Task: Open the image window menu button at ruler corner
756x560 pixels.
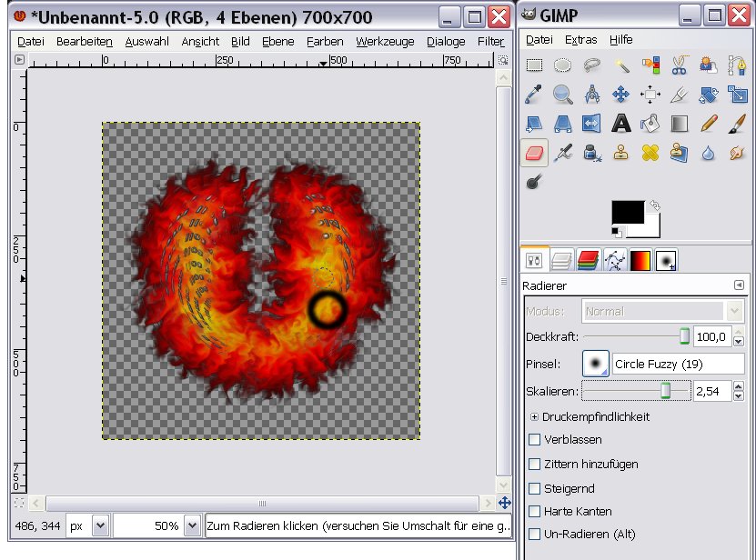Action: pos(19,60)
